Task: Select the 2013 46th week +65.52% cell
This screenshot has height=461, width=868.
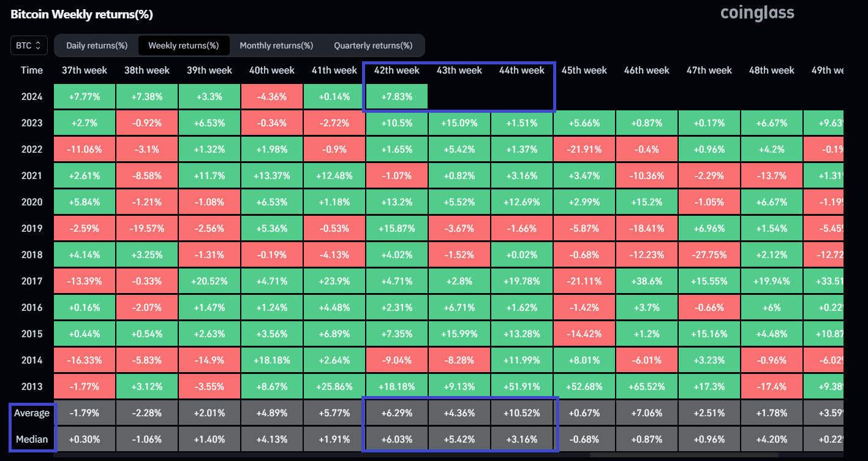Action: tap(647, 386)
